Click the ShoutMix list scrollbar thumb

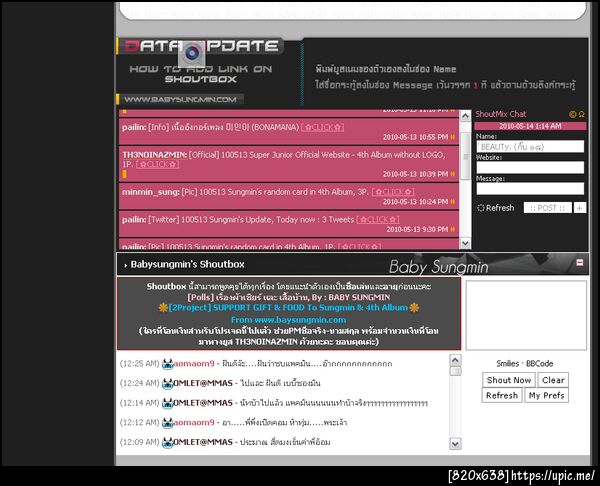tap(465, 156)
